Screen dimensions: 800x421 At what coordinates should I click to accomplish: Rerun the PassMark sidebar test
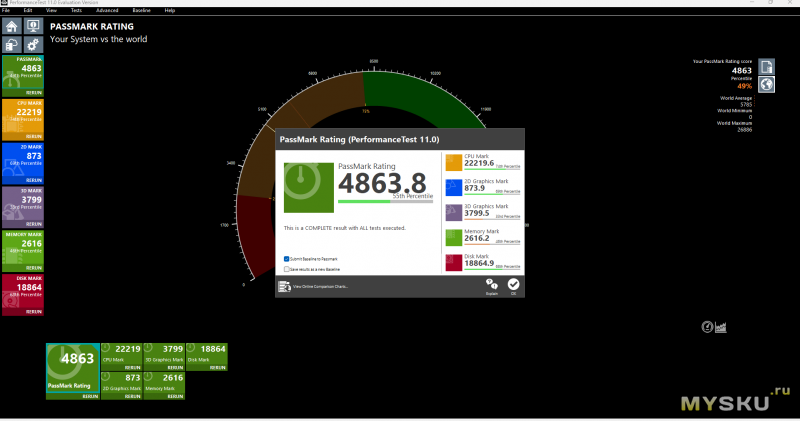[x=34, y=93]
